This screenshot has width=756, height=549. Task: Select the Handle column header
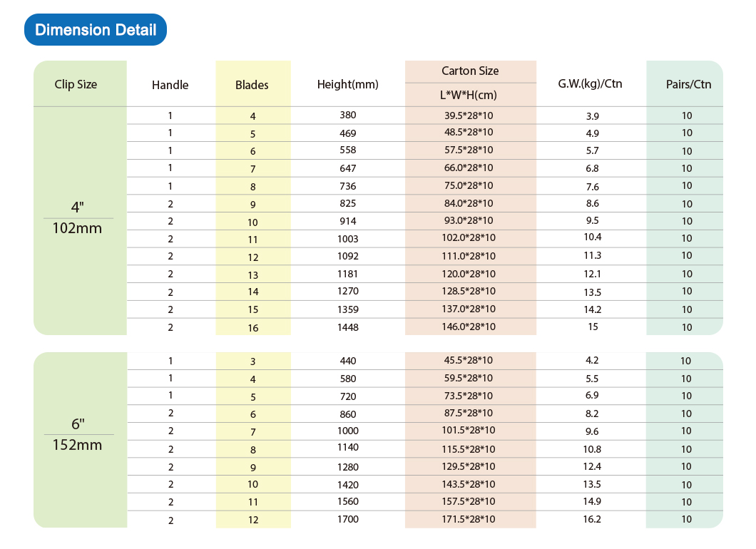coord(170,86)
